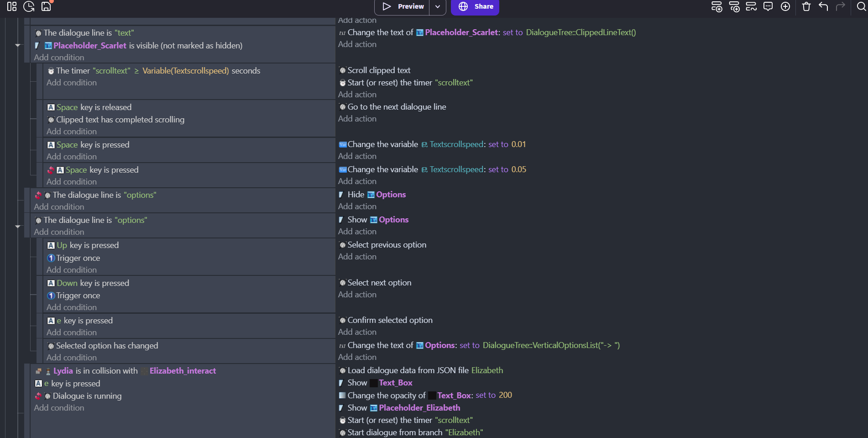Delete the selected event with trash icon
Screen dimensions: 868x438
tap(806, 6)
